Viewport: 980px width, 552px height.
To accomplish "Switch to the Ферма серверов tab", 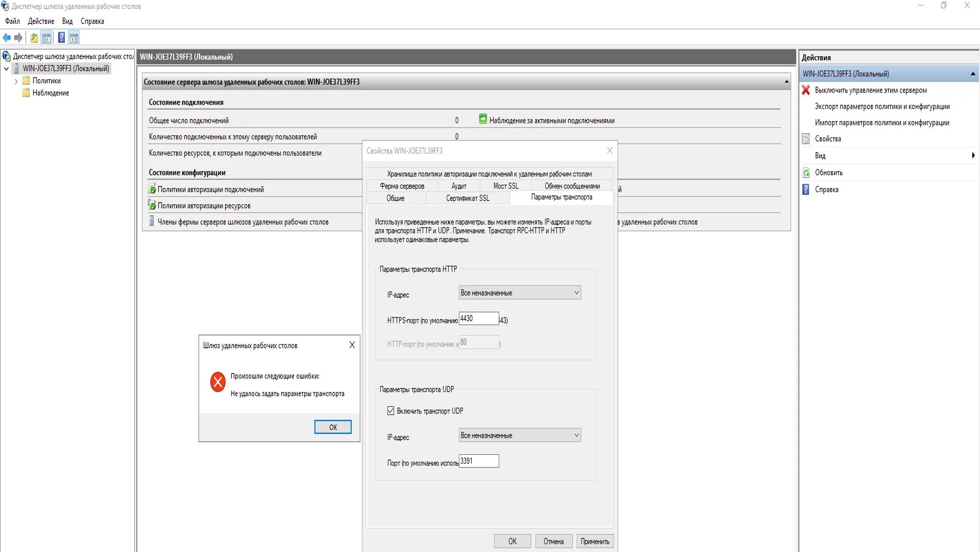I will tap(402, 186).
